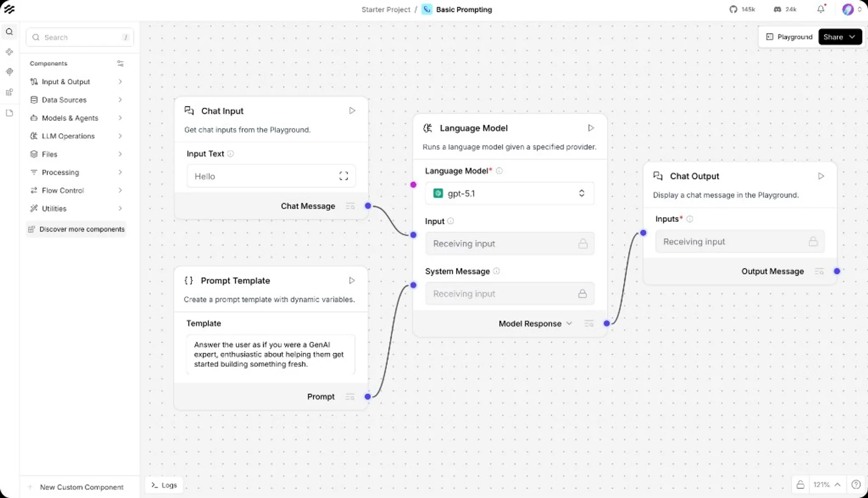Lock the System Message field
Image resolution: width=868 pixels, height=498 pixels.
coord(583,294)
